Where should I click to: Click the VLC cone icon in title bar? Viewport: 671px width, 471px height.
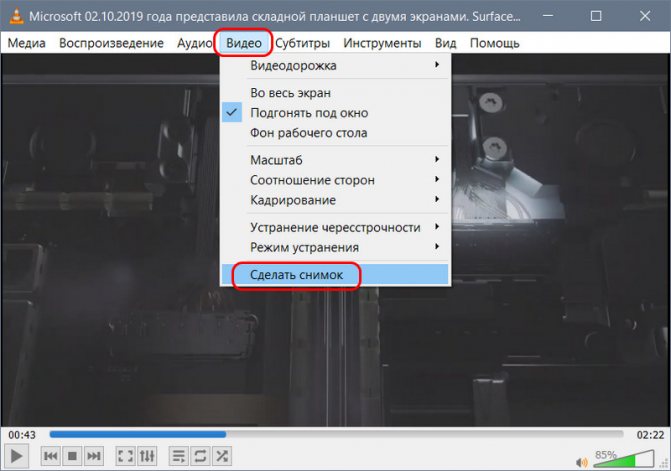click(16, 16)
